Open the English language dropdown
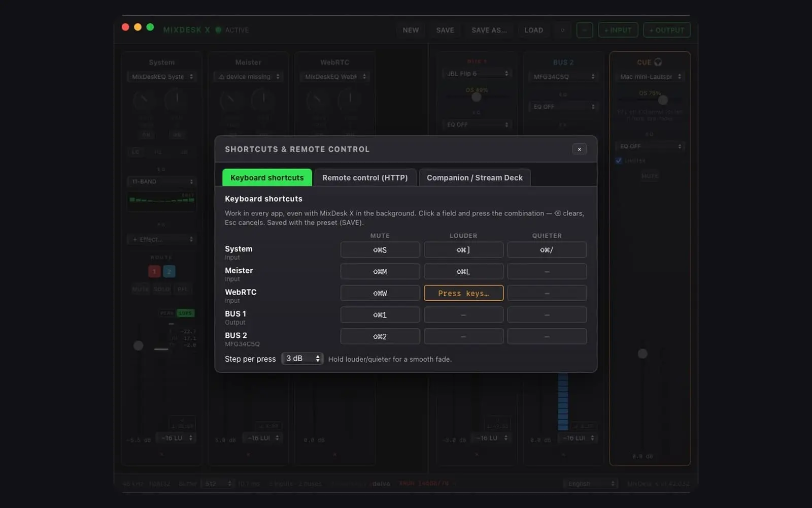 coord(591,484)
